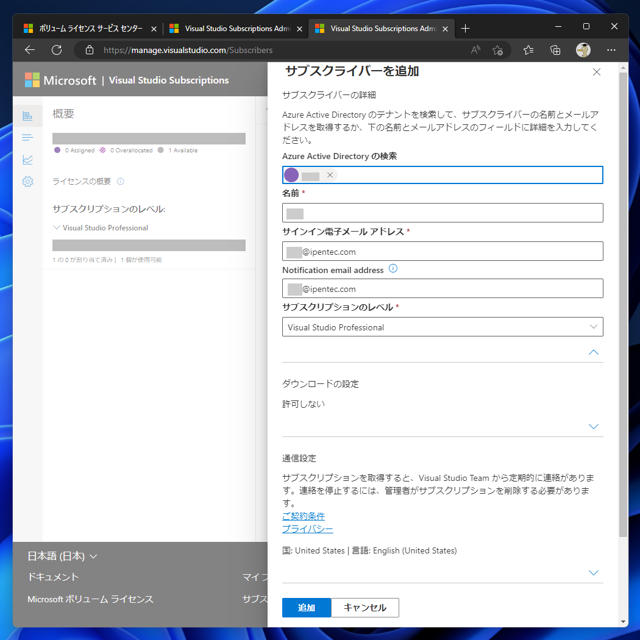This screenshot has height=640, width=640.
Task: Select the active Visual Studio Subscriptions tab
Action: (381, 29)
